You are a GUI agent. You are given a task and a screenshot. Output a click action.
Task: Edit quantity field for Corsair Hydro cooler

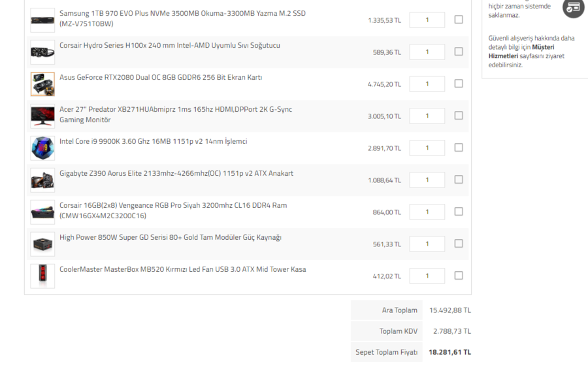[427, 52]
